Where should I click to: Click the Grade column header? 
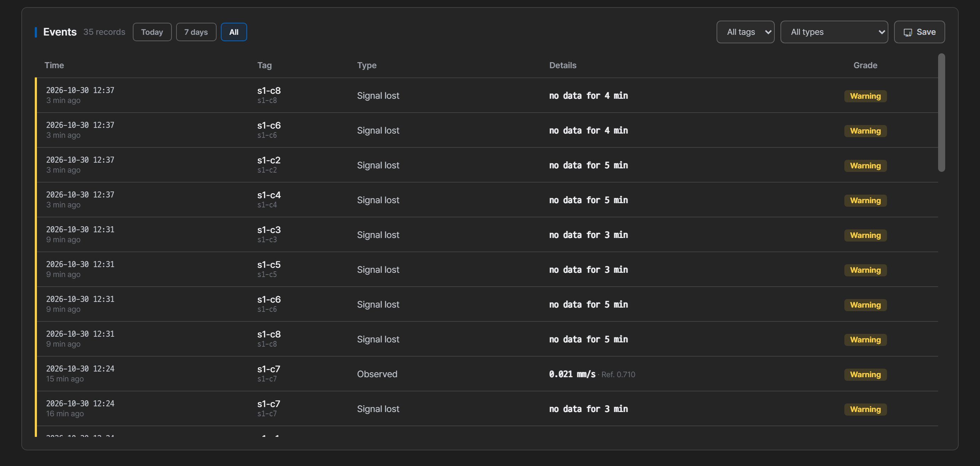point(865,65)
